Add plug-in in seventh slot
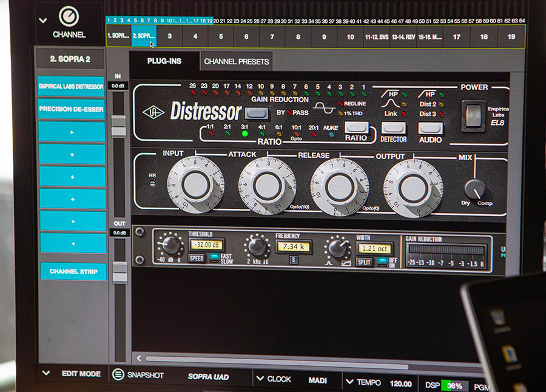 point(73,221)
